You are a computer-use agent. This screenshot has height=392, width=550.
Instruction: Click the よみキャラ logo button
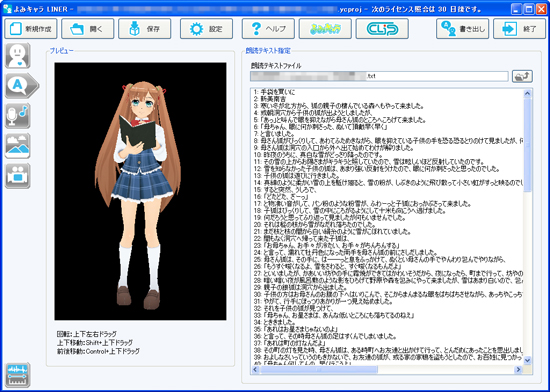pyautogui.click(x=325, y=29)
